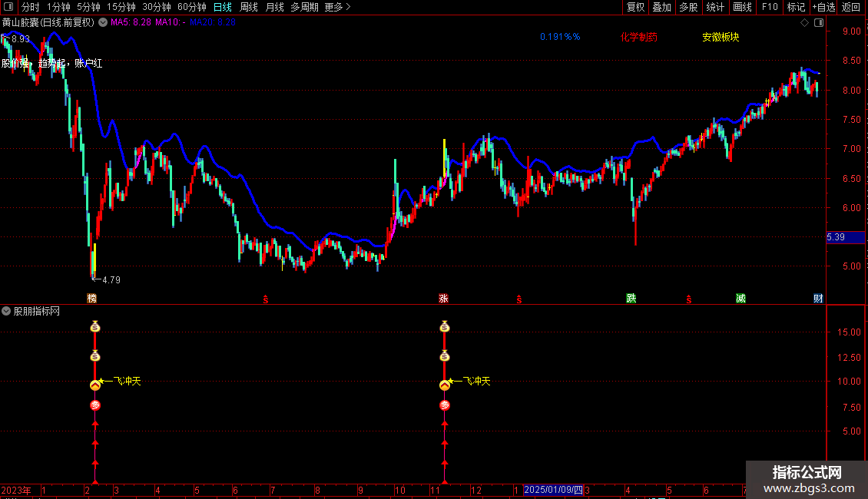868x499 pixels.
Task: Click the red $ marker near month 6
Action: click(x=266, y=299)
